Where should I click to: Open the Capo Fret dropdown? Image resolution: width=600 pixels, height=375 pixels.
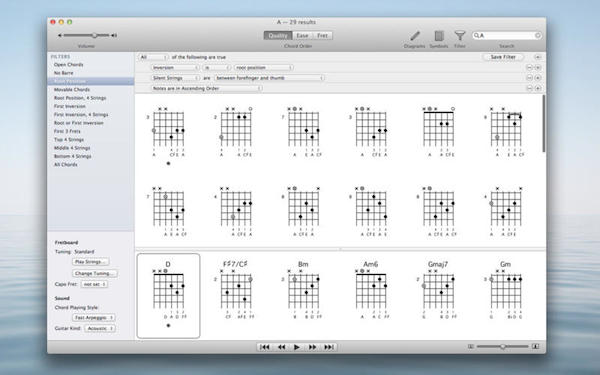(x=95, y=284)
